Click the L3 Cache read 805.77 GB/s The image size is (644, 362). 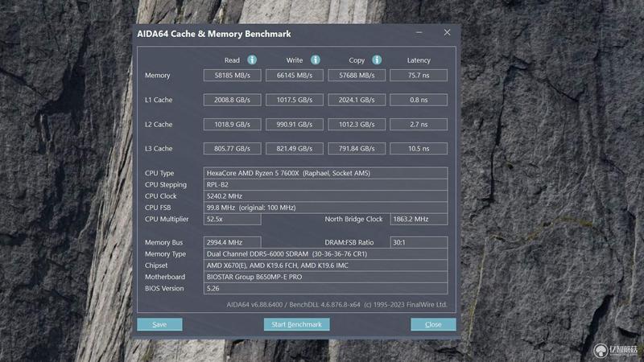232,149
